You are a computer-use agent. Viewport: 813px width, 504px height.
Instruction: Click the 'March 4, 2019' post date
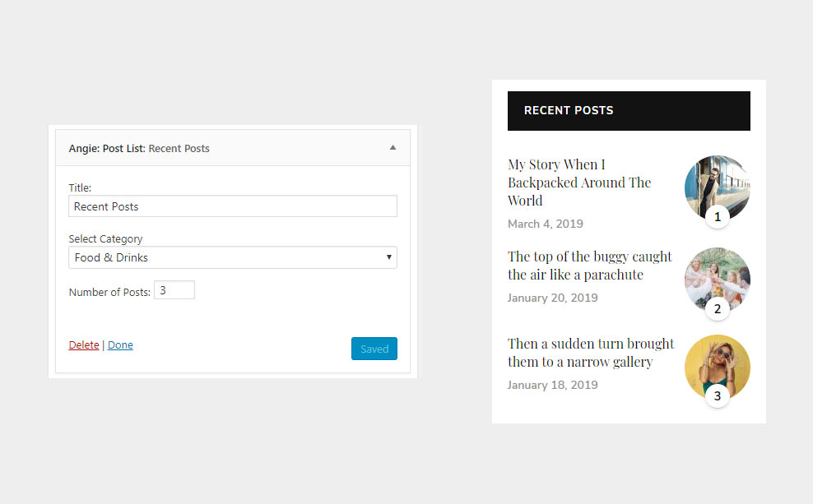tap(546, 224)
